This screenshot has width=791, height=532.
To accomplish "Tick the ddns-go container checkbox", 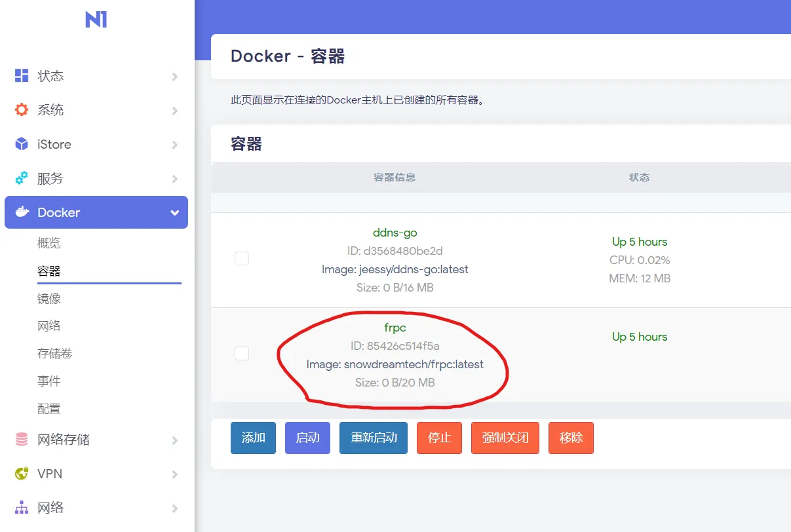I will point(242,259).
